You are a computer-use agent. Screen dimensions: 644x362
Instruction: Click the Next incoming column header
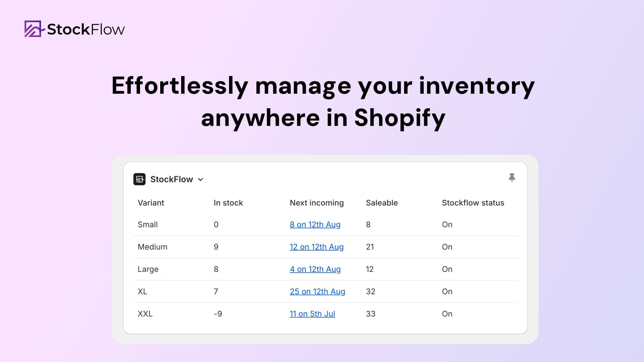click(316, 203)
